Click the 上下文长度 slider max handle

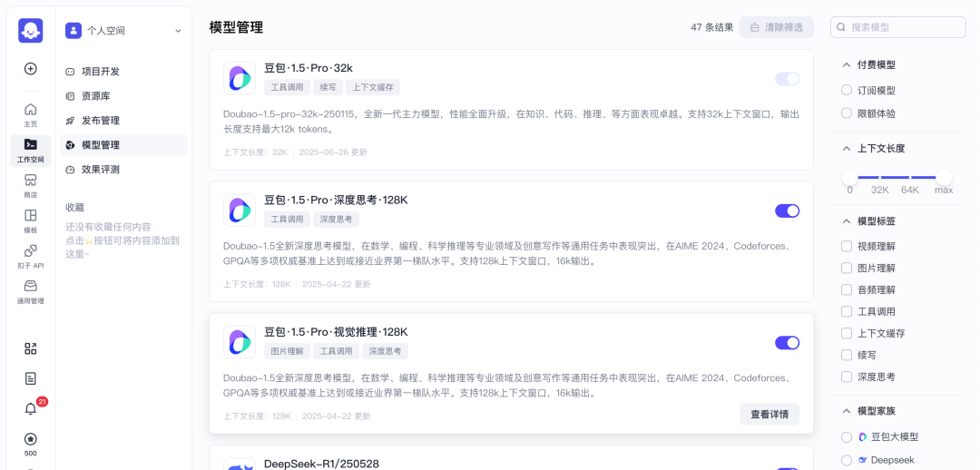point(944,177)
